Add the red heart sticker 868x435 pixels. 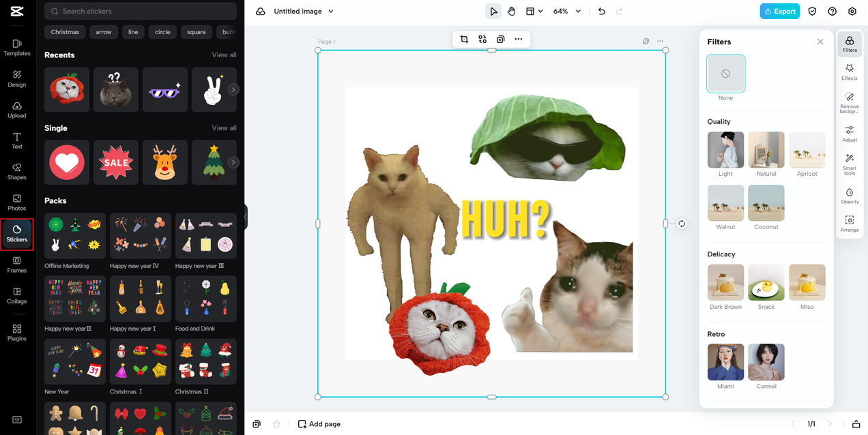point(67,162)
